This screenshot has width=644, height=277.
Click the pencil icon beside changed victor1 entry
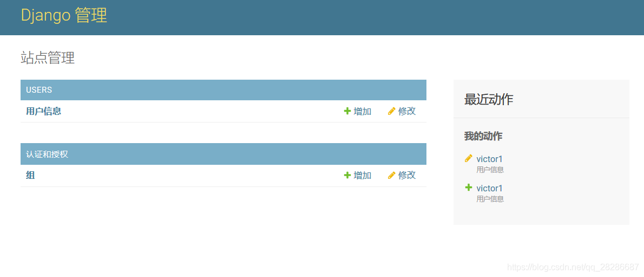[x=469, y=158]
